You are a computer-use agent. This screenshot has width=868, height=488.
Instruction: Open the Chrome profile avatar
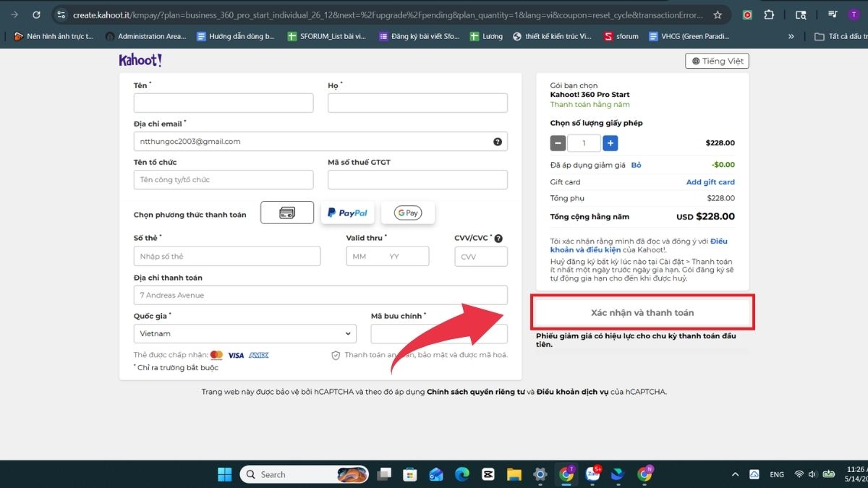(855, 14)
